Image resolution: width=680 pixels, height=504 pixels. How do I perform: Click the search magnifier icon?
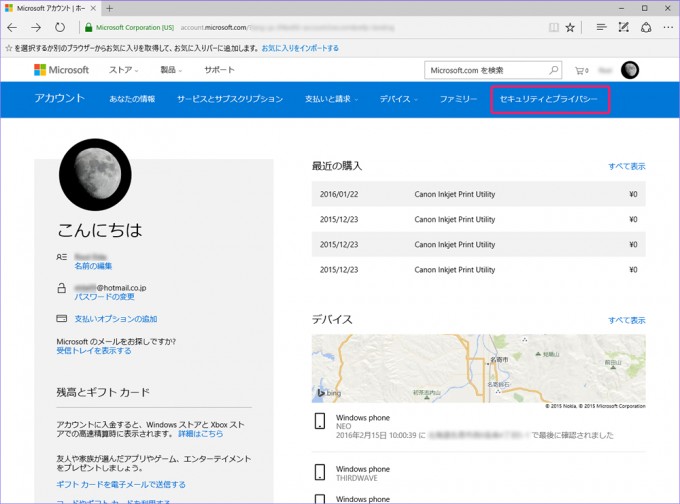coord(554,70)
